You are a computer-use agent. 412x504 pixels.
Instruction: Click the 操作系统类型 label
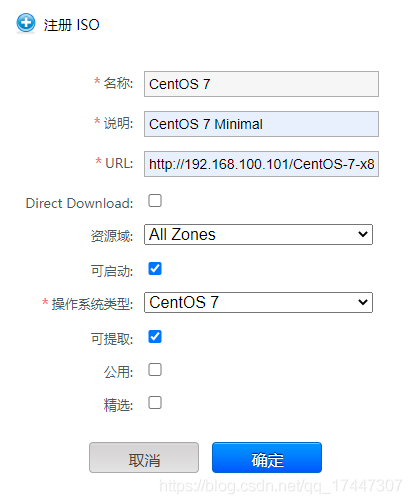(92, 304)
